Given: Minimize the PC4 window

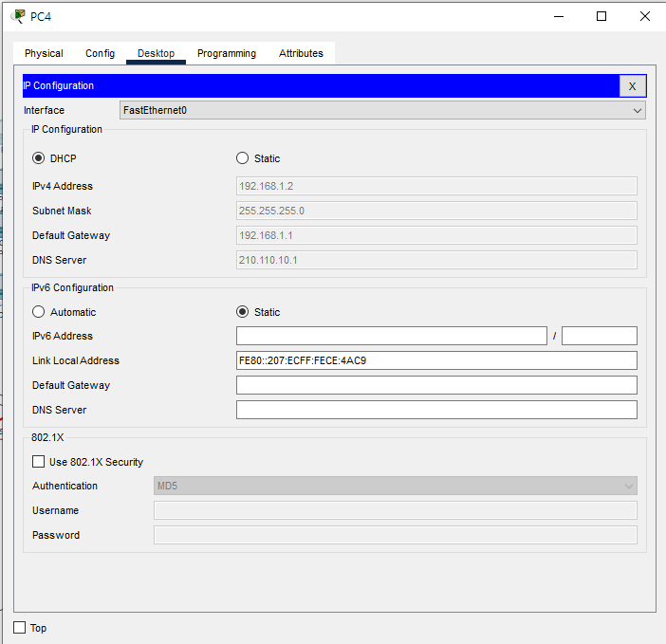Looking at the screenshot, I should pos(559,16).
